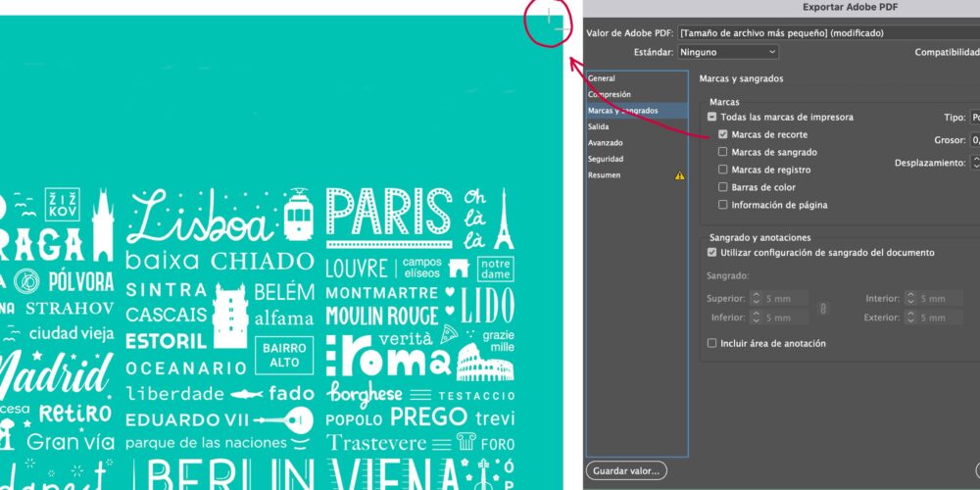Click the Guardar valor button

(626, 470)
